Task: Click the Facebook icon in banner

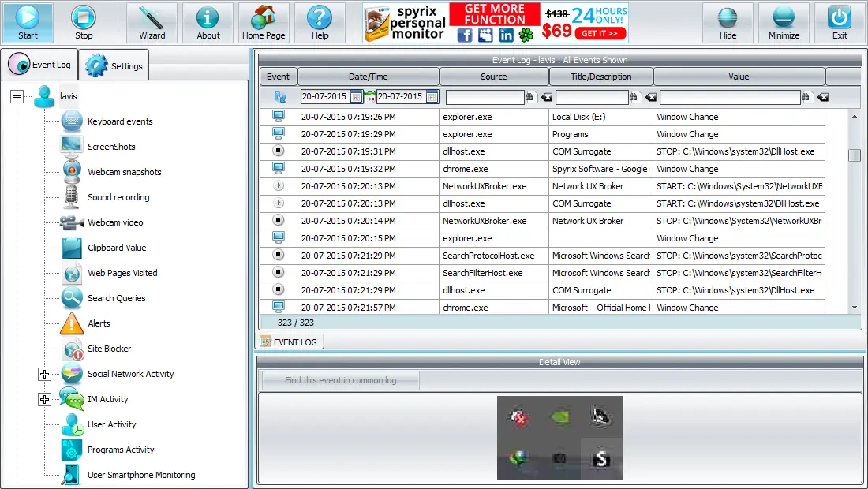Action: tap(465, 35)
